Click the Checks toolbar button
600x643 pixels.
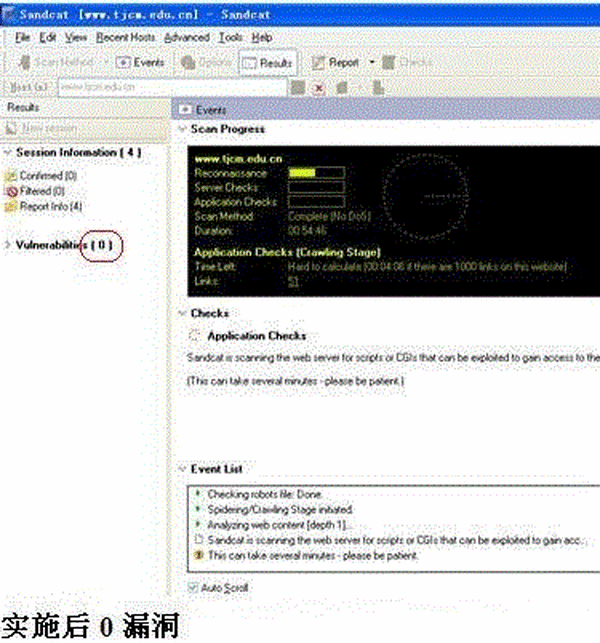point(407,62)
